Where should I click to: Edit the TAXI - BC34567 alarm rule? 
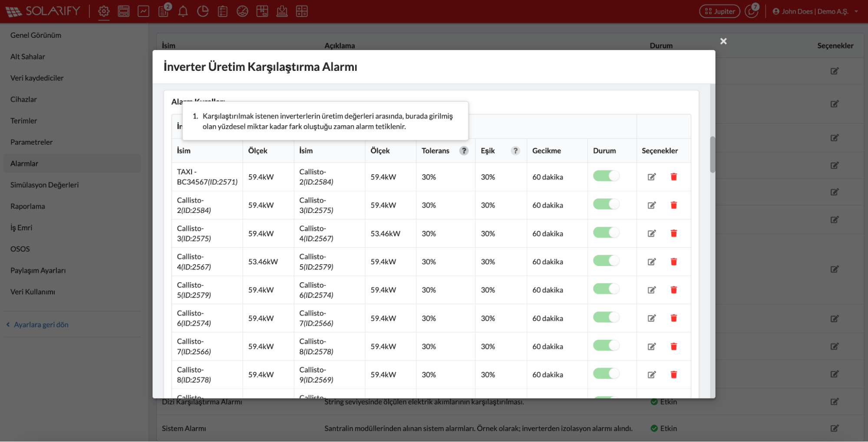click(651, 177)
